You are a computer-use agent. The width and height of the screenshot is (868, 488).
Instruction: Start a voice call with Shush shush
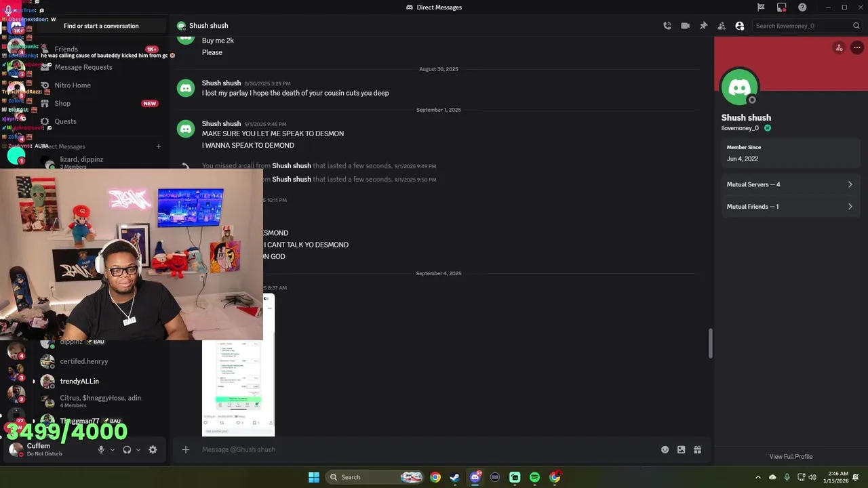point(667,26)
